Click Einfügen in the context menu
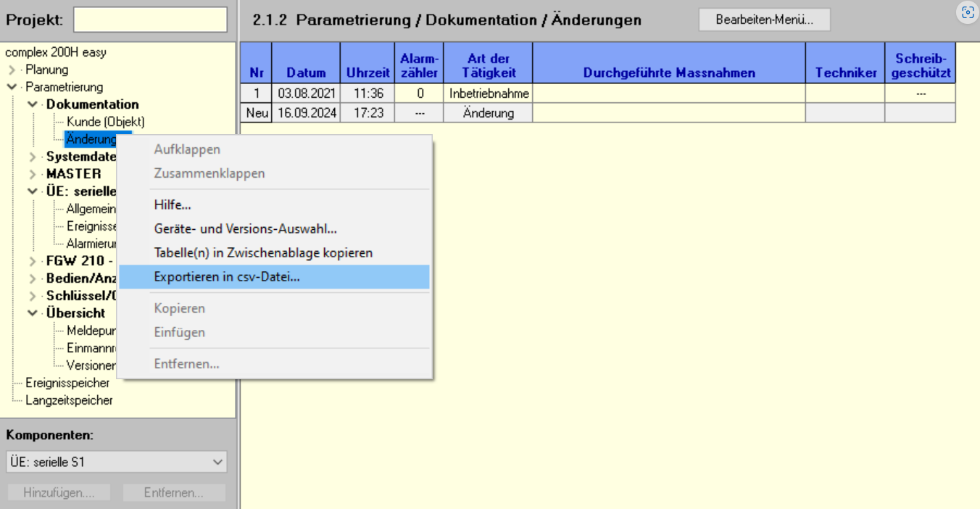Viewport: 980px width, 509px height. [274, 332]
